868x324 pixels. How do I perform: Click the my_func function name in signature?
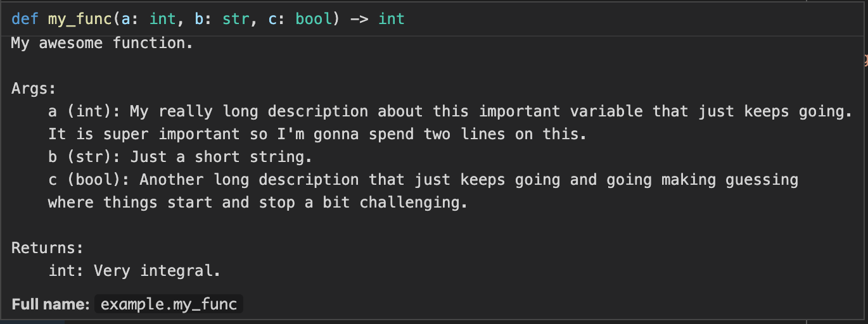pos(80,19)
